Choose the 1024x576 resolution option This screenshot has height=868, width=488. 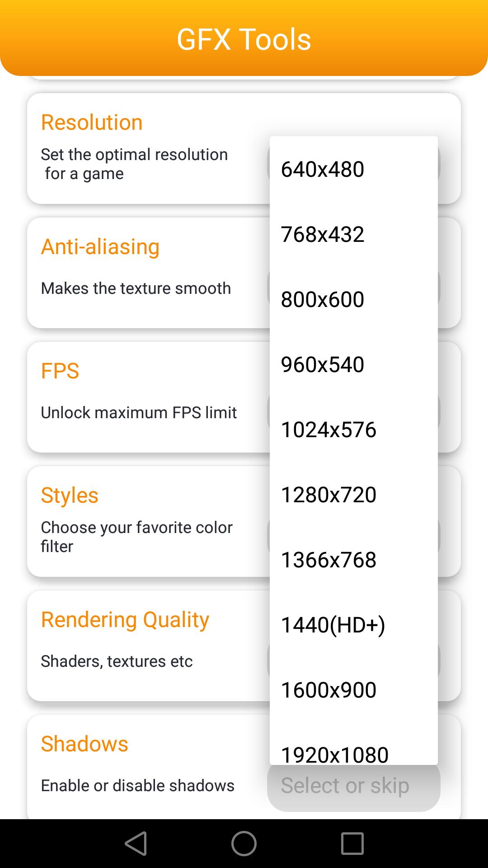tap(328, 430)
